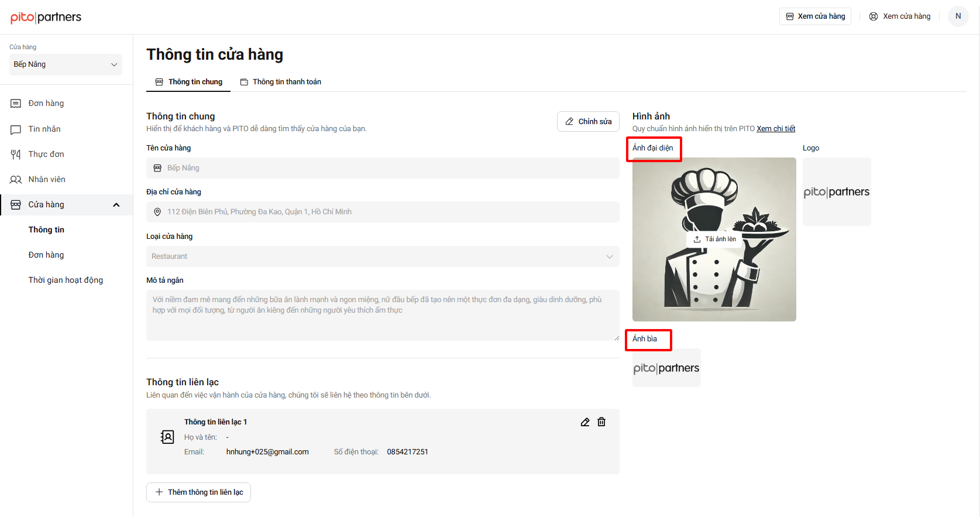
Task: Select the Thông tin chung tab
Action: pos(188,82)
